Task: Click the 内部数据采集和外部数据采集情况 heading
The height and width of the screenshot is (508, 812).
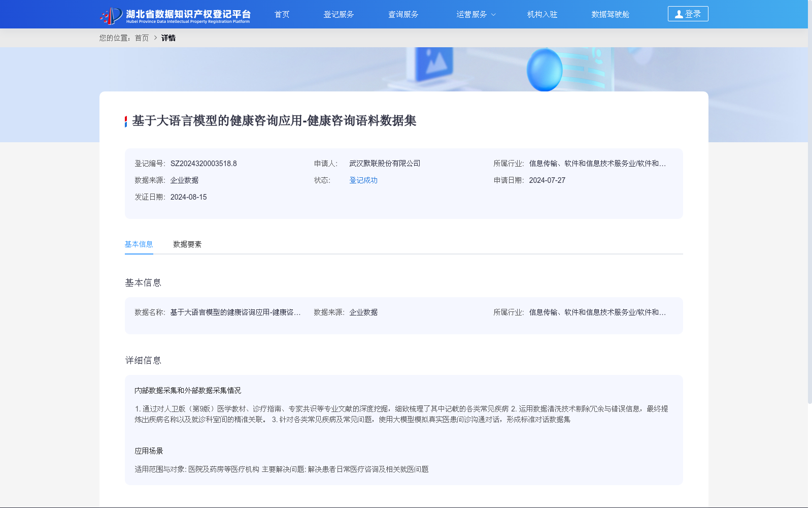Action: pyautogui.click(x=188, y=391)
